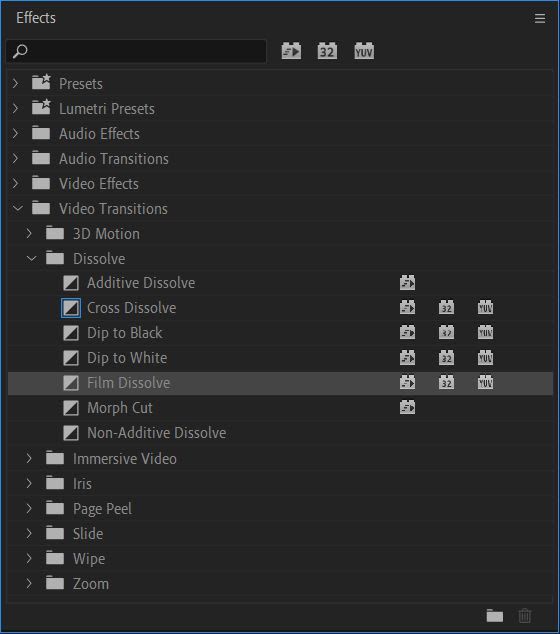The height and width of the screenshot is (634, 560).
Task: Click Dip to Black's YUV badge
Action: 485,333
